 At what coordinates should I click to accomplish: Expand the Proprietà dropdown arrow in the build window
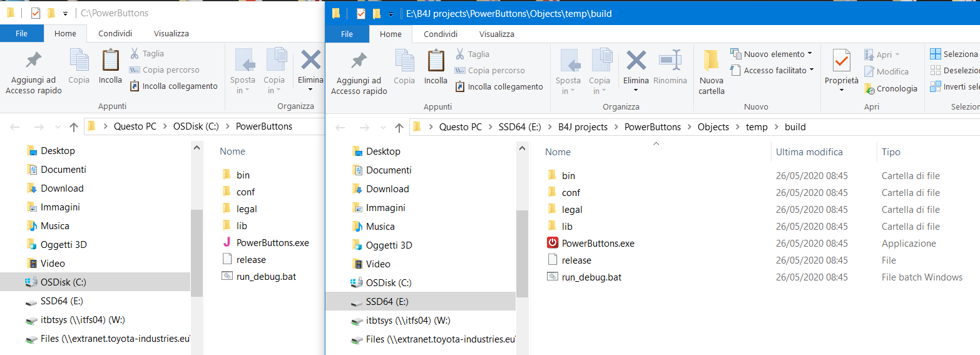842,90
